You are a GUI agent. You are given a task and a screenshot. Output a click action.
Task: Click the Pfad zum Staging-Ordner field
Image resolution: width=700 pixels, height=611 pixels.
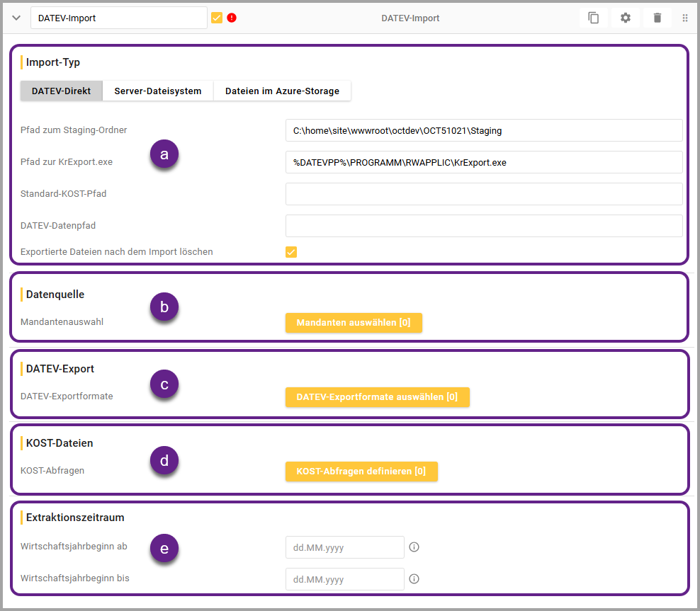pos(483,130)
